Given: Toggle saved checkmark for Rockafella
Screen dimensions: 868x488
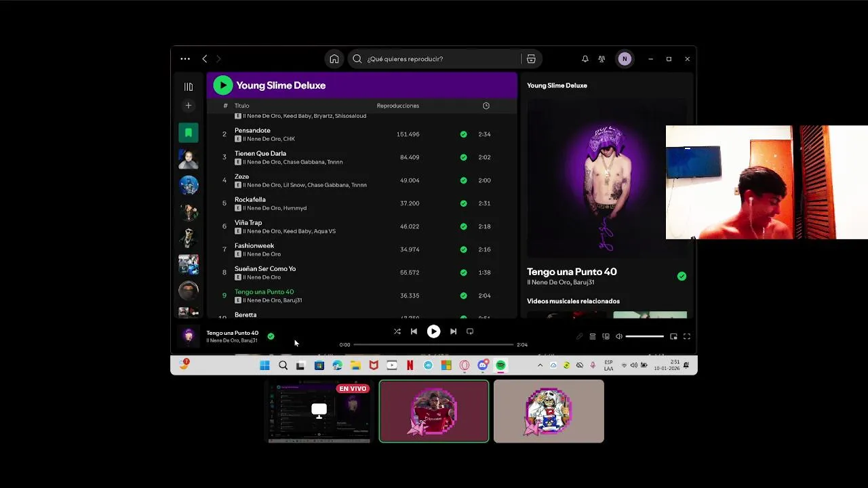Looking at the screenshot, I should (464, 203).
